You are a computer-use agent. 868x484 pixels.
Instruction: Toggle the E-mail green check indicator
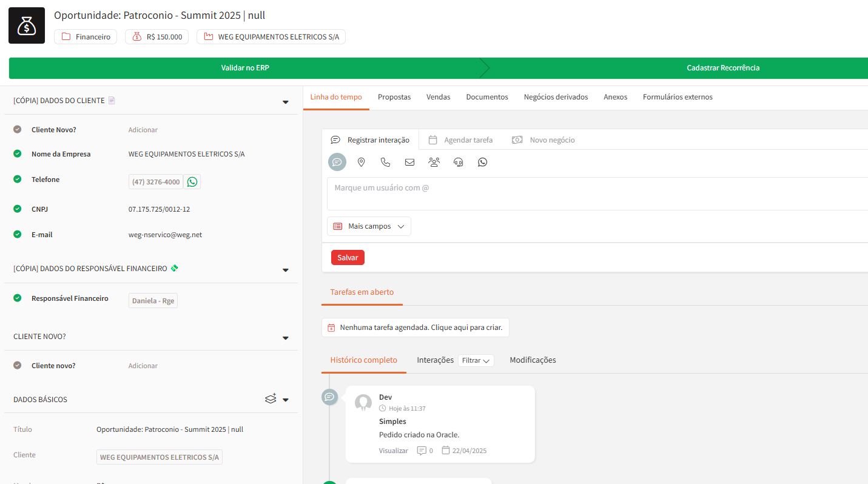coord(18,234)
